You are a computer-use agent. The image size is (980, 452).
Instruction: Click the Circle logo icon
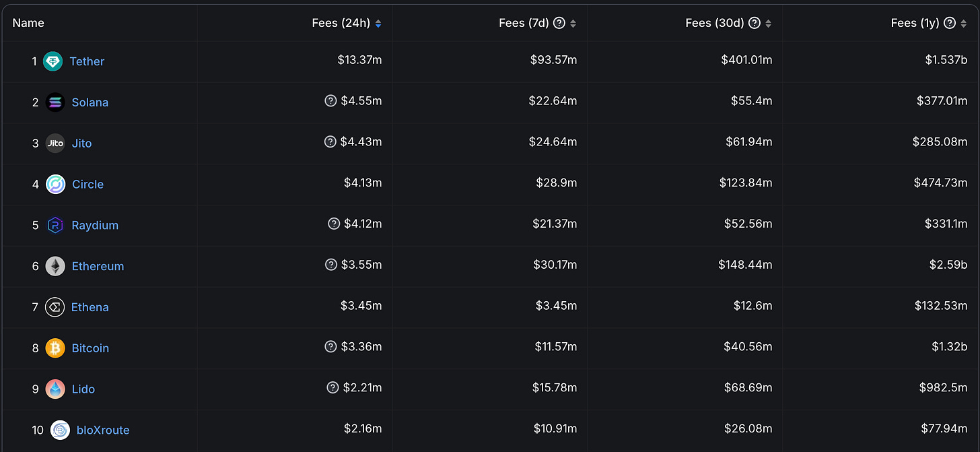coord(55,185)
